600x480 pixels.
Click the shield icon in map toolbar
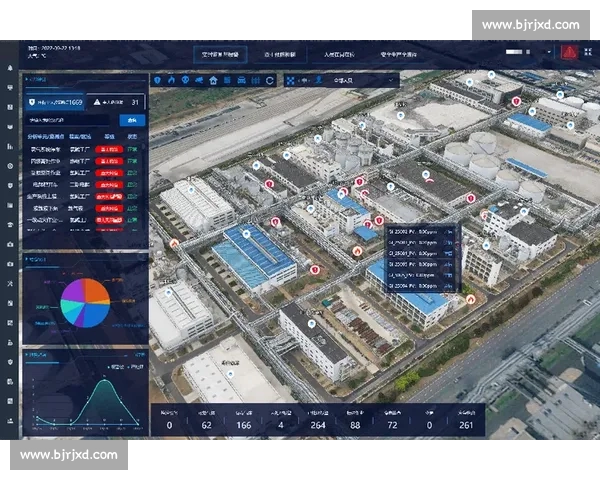158,80
